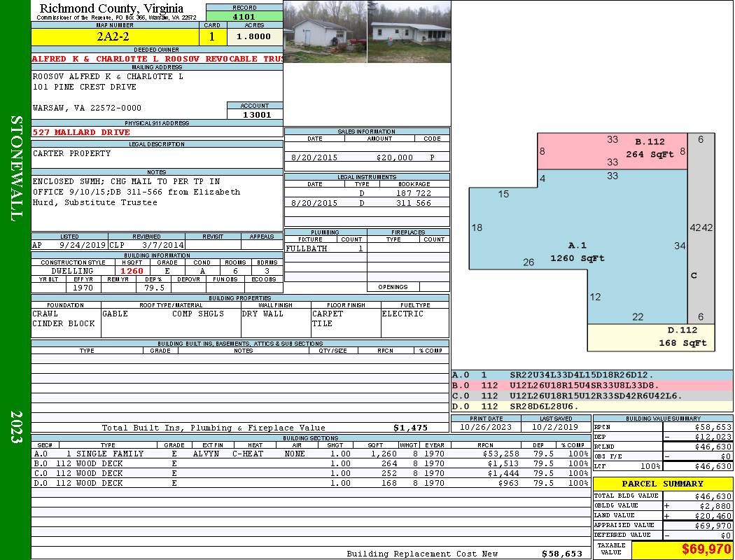Click foundation value CINDER BLOCK
The image size is (735, 560).
coord(64,324)
